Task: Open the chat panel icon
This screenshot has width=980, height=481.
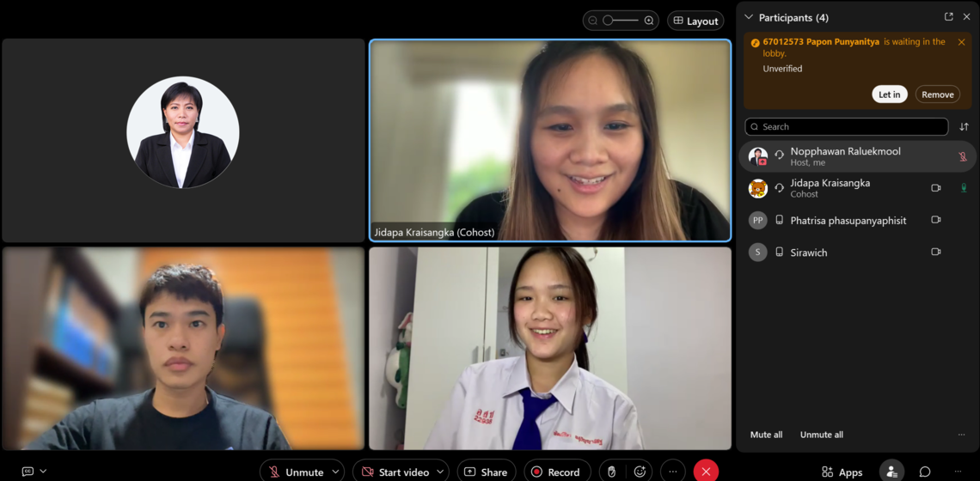Action: pyautogui.click(x=925, y=472)
